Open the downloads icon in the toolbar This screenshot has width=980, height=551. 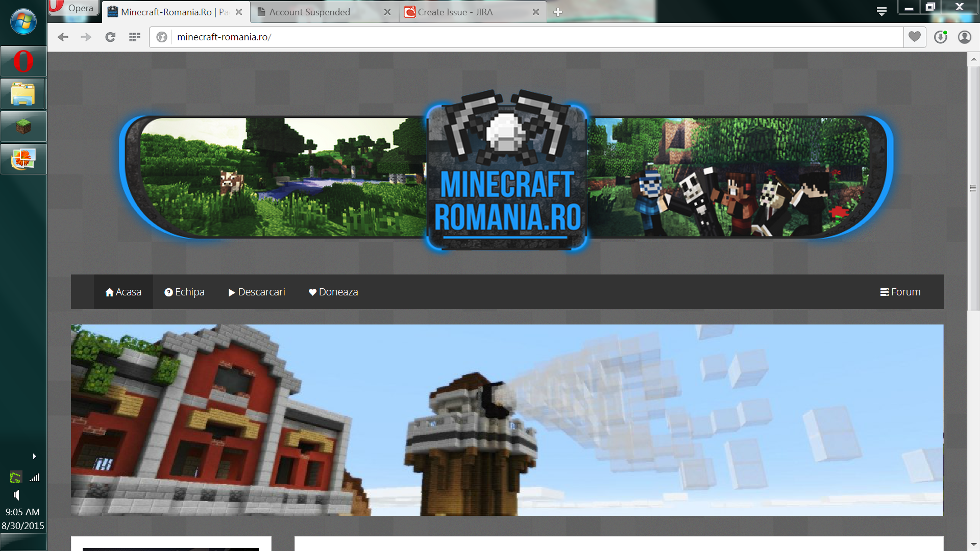pyautogui.click(x=941, y=37)
